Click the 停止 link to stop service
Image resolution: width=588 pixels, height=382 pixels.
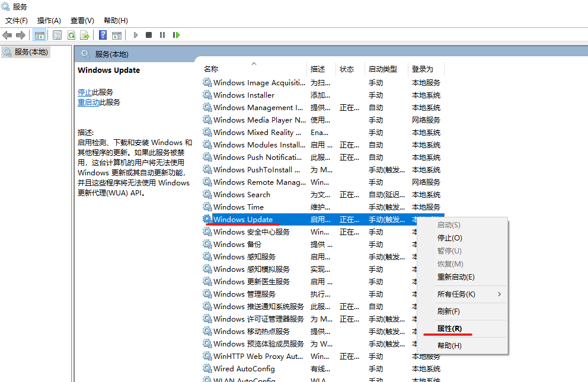(x=85, y=92)
